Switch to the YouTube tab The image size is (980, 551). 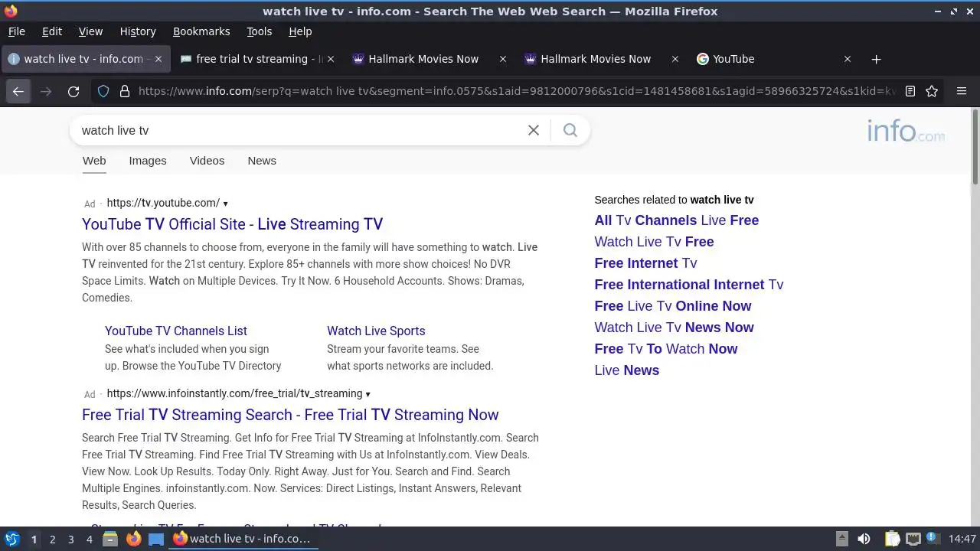(773, 59)
